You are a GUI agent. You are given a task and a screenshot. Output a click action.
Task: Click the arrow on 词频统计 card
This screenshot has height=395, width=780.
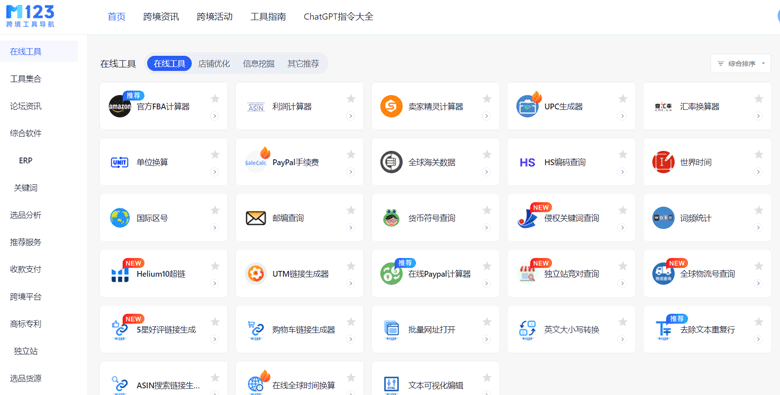[x=758, y=227]
